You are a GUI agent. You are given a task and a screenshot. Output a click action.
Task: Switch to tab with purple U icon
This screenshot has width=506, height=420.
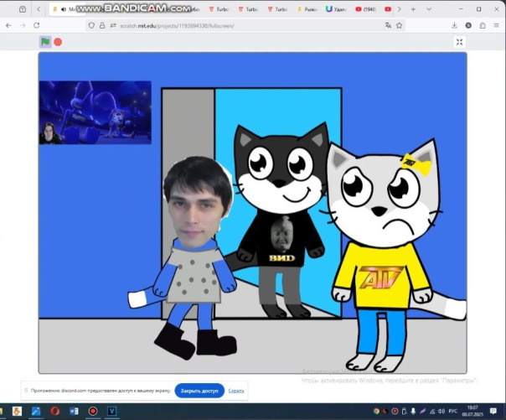(336, 9)
